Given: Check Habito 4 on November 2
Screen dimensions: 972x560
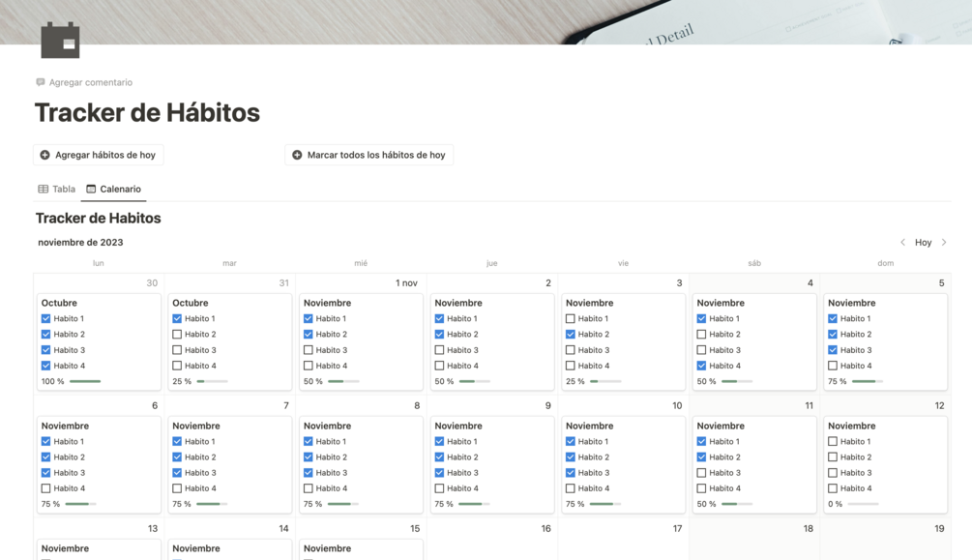Looking at the screenshot, I should pos(439,366).
